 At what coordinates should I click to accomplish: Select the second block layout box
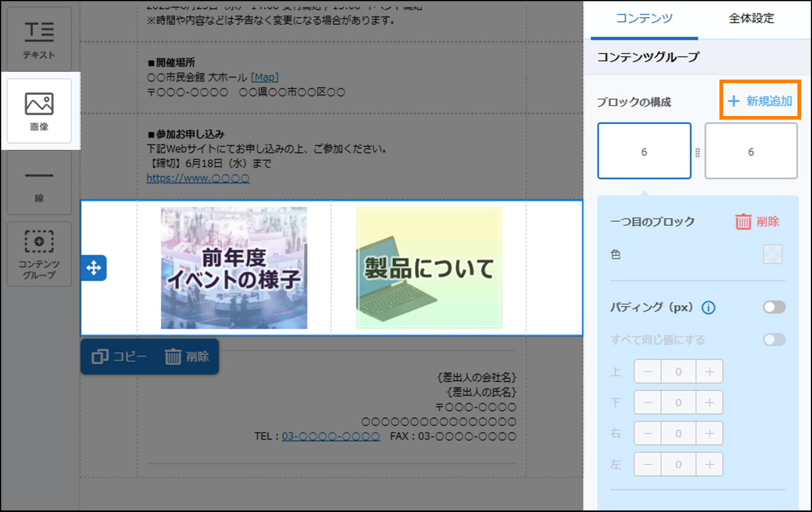click(x=750, y=151)
